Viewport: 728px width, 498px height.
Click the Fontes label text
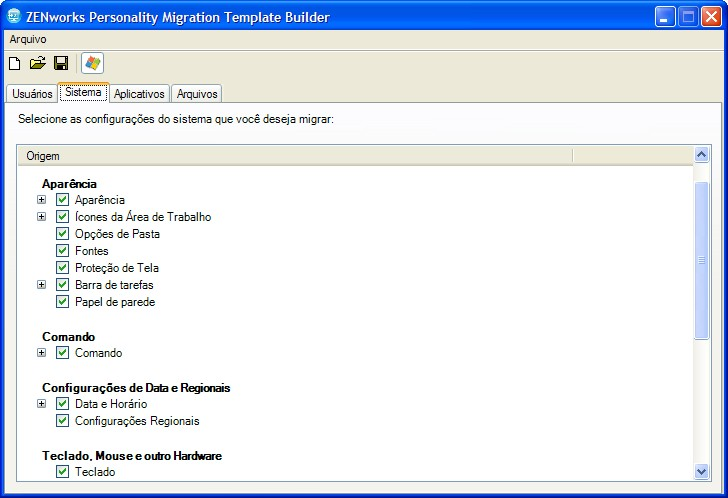pos(92,251)
